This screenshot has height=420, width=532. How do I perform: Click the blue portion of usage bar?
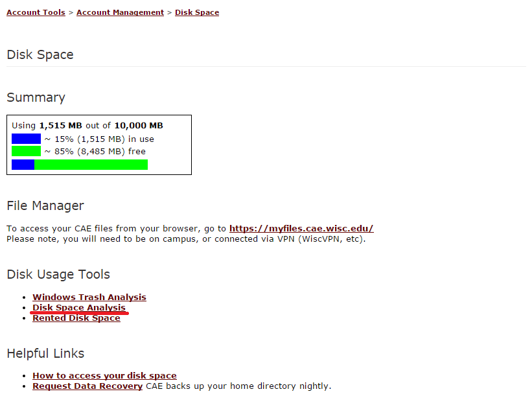23,165
